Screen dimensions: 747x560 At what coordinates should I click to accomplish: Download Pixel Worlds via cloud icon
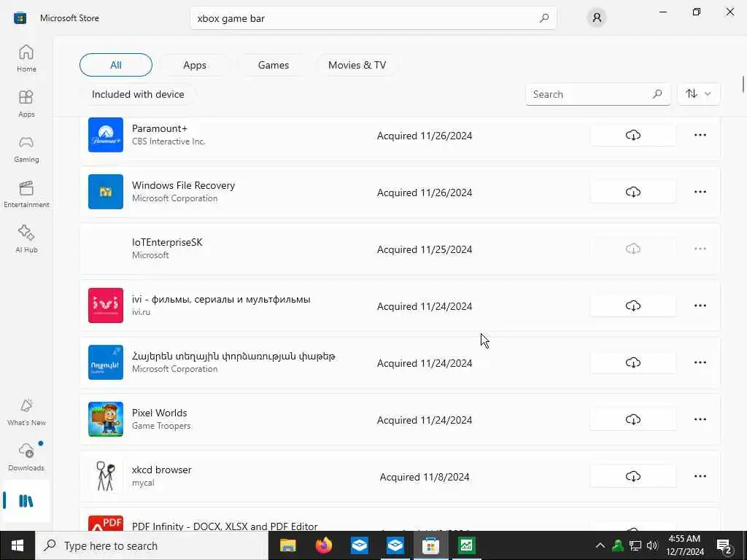[x=632, y=419]
